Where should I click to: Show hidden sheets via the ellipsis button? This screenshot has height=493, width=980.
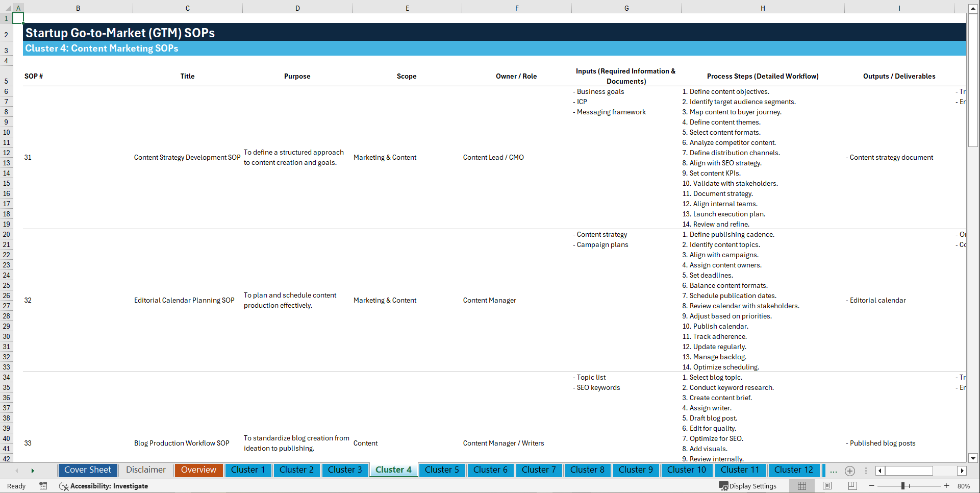[x=833, y=471]
